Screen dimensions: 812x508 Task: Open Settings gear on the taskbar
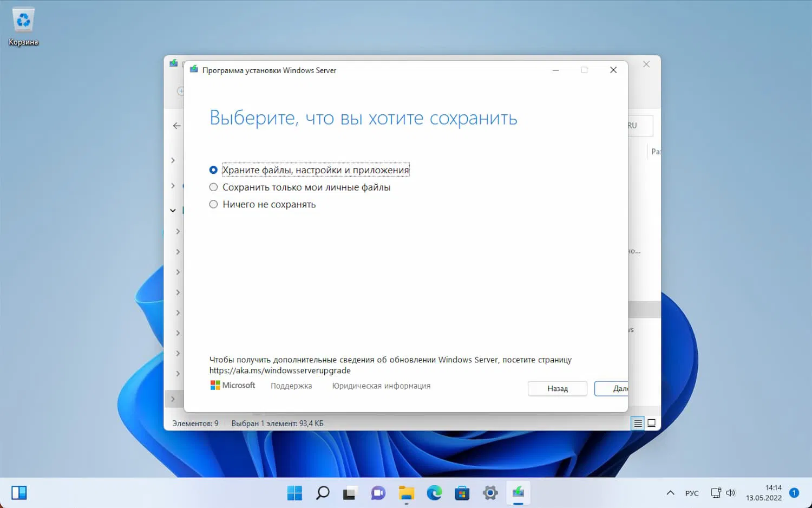490,493
